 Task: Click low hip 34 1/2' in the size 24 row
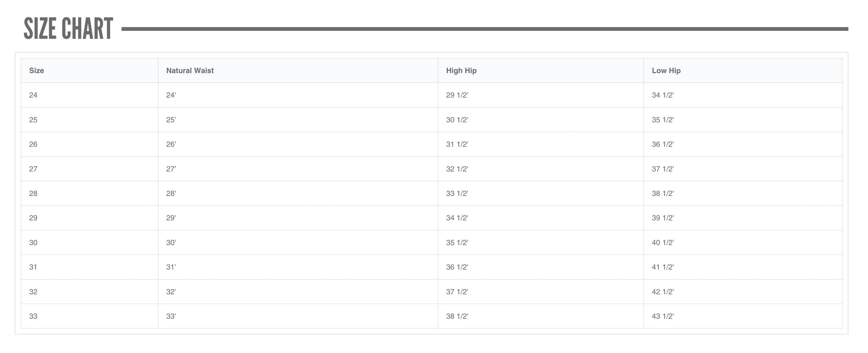663,95
